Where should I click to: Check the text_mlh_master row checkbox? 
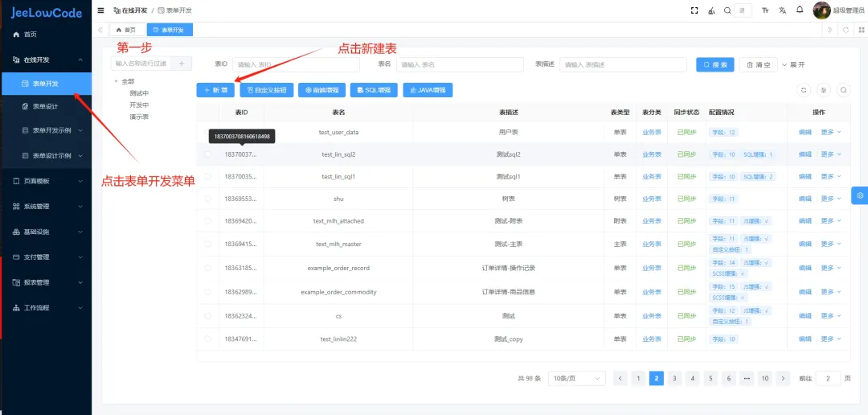coord(207,244)
